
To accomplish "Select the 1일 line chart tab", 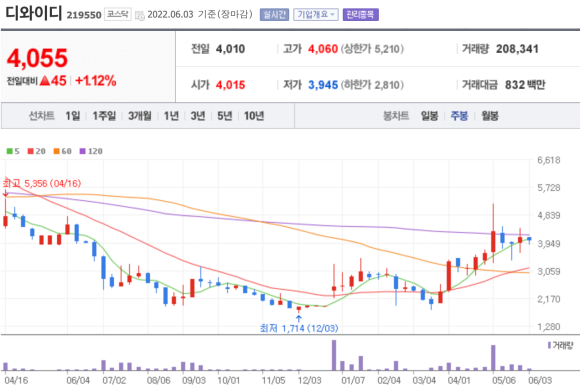I will (72, 116).
